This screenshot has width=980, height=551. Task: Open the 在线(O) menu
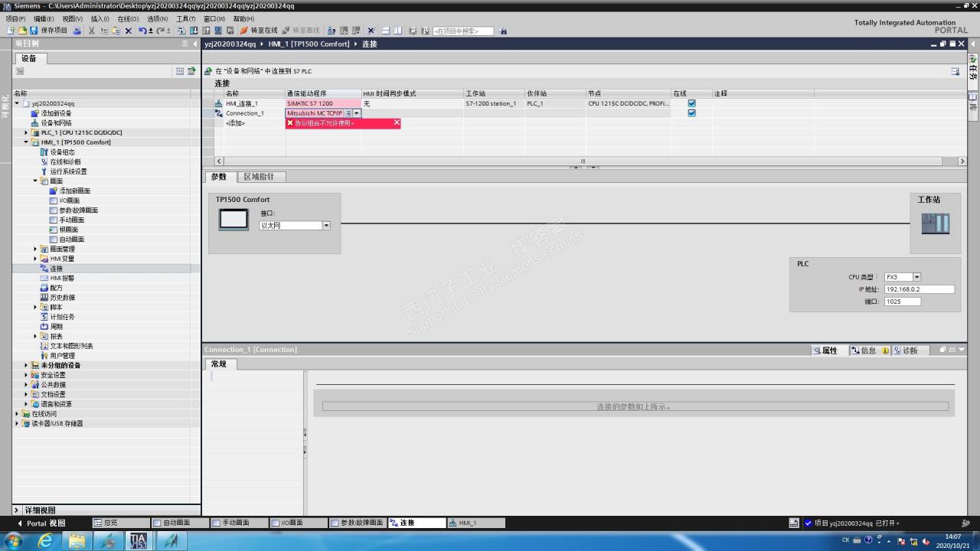[x=128, y=18]
